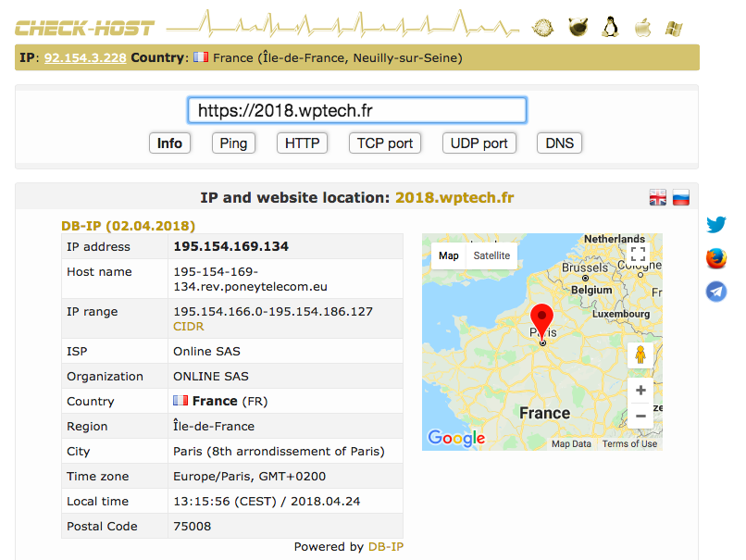Run the UDP port check
The height and width of the screenshot is (560, 746).
click(x=479, y=143)
